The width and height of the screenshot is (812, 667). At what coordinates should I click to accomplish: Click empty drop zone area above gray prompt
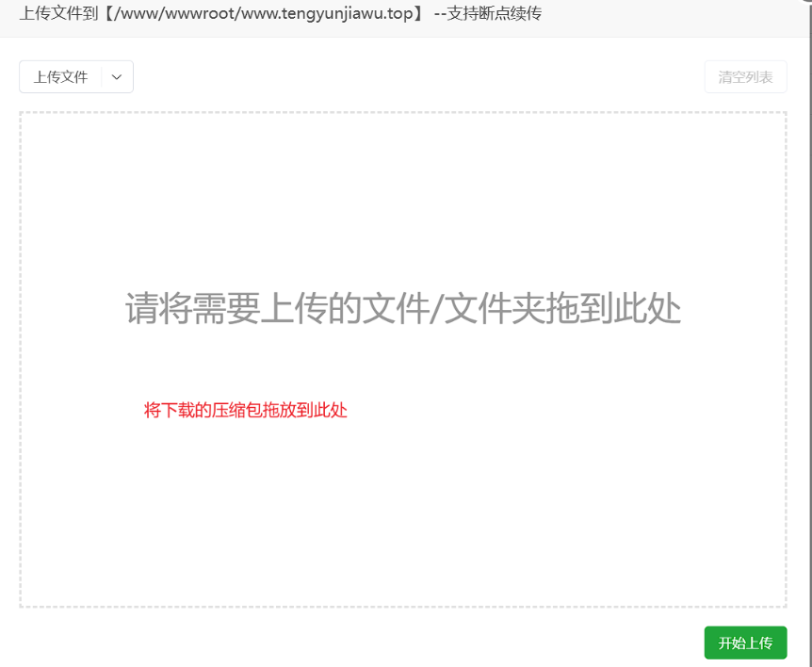(x=403, y=198)
